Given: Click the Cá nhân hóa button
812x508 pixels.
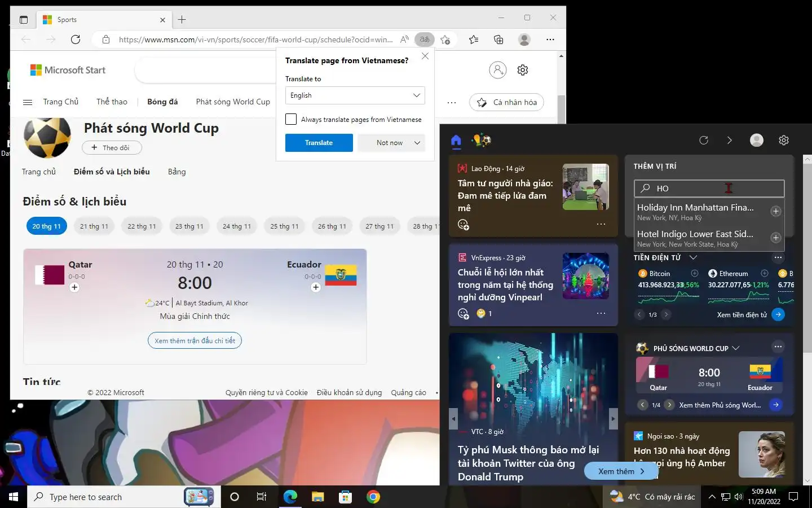Looking at the screenshot, I should pos(507,102).
